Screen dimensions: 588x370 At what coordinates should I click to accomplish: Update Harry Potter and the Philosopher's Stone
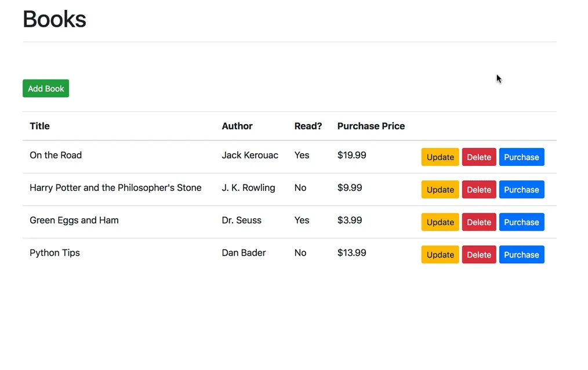point(440,189)
